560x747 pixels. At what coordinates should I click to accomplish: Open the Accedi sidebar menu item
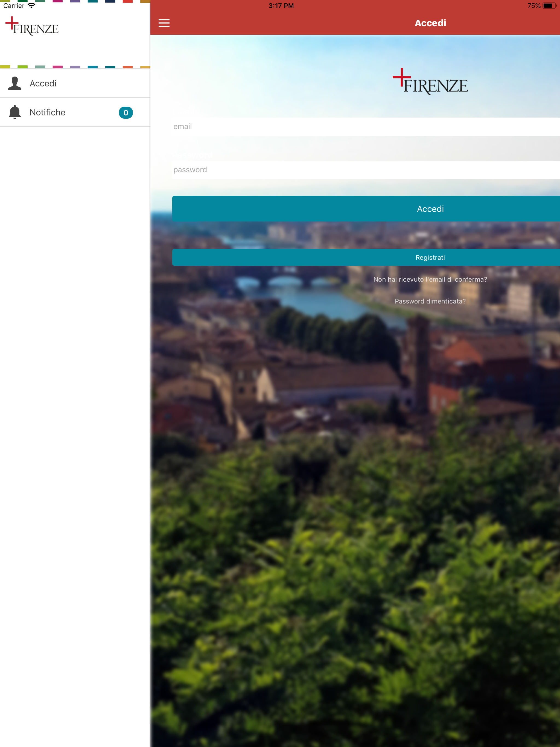coord(75,83)
